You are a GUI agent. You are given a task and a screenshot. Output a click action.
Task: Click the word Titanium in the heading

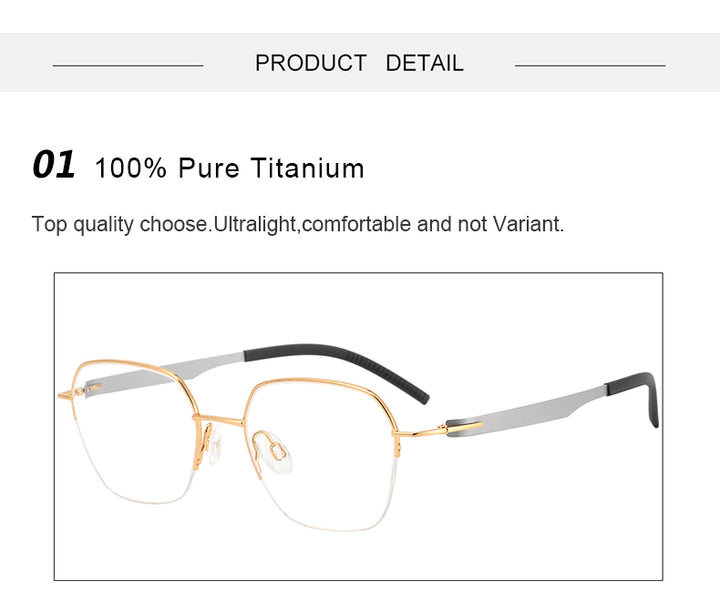coord(308,168)
